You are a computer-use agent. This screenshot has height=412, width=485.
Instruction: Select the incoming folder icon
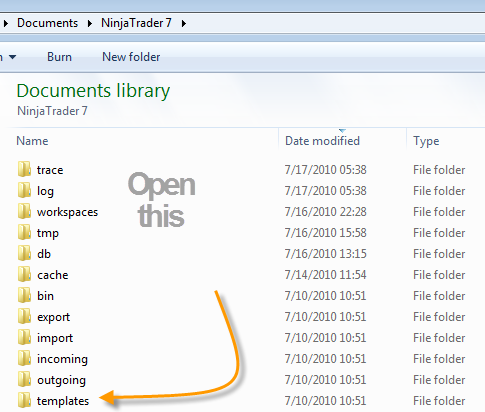pyautogui.click(x=24, y=358)
